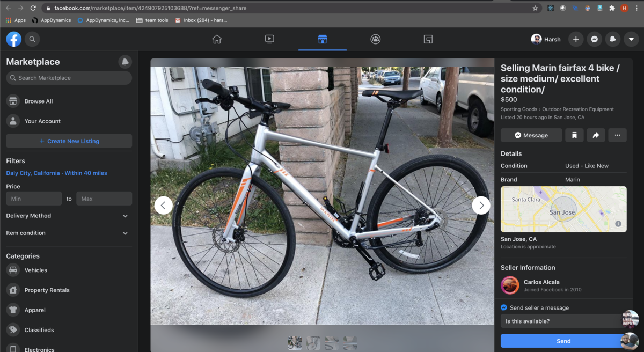Image resolution: width=644 pixels, height=352 pixels.
Task: Open the Facebook home logo
Action: coord(14,39)
